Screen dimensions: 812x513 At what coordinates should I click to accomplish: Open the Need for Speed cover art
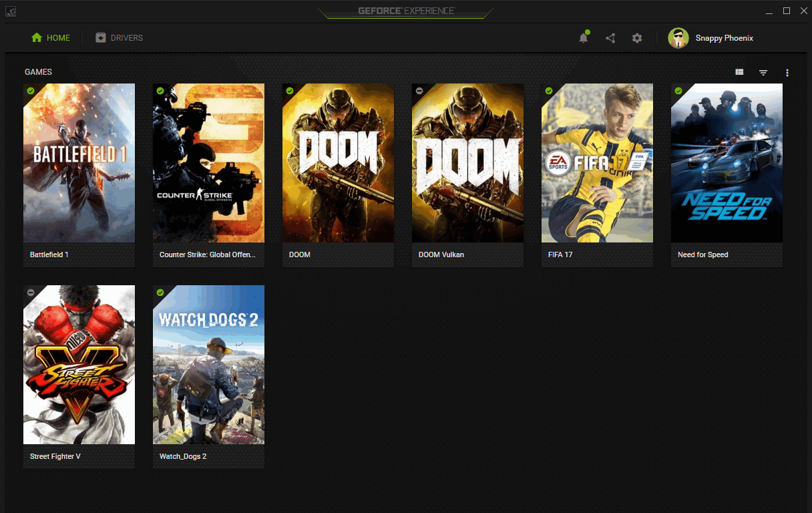(x=727, y=163)
